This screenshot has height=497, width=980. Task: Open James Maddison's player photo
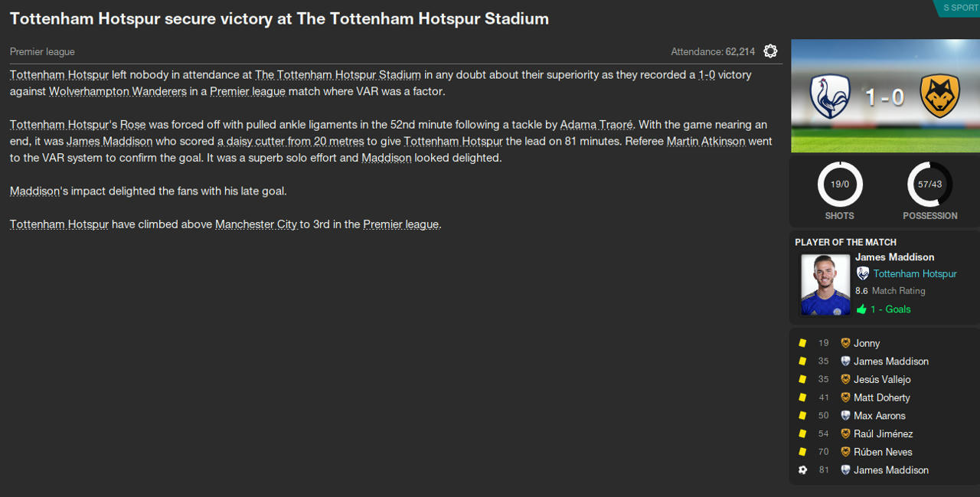825,285
